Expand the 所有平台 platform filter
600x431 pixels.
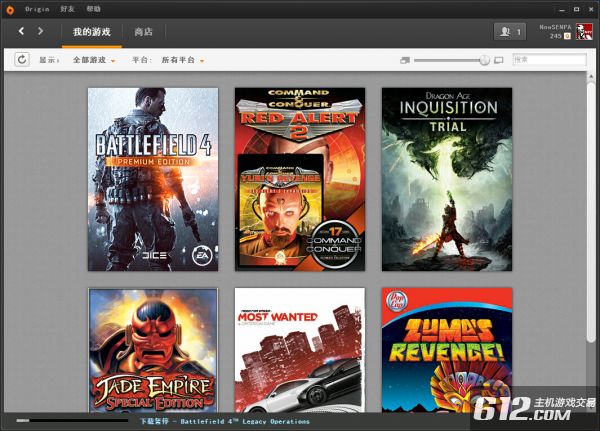(x=183, y=60)
